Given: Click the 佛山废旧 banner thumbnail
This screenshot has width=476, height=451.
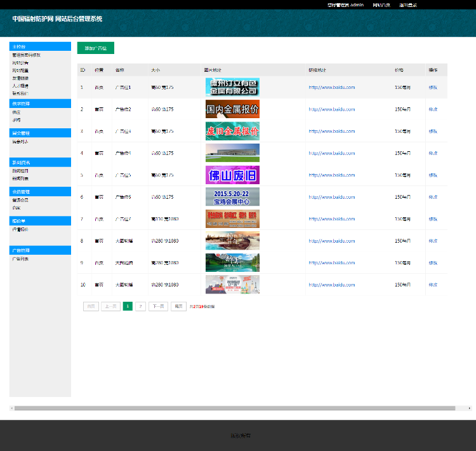Looking at the screenshot, I should click(232, 175).
